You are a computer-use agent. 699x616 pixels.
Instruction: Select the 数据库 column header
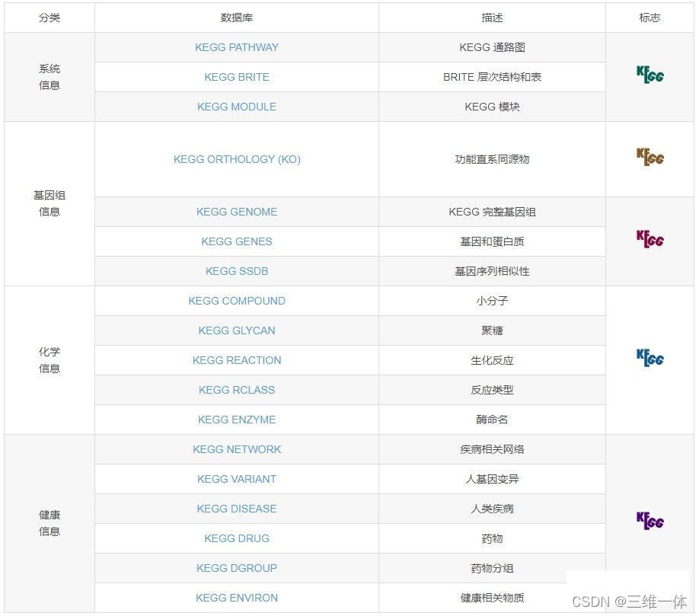coord(237,18)
